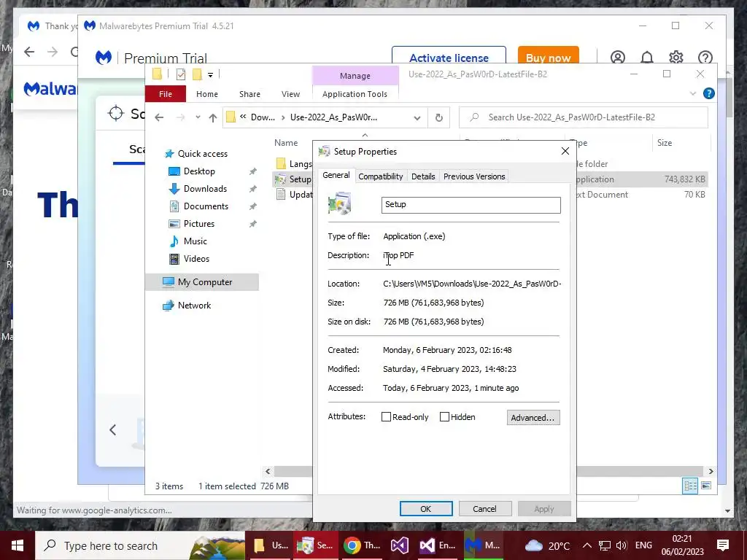The image size is (747, 560).
Task: Open Malwarebytes notifications bell
Action: click(646, 58)
